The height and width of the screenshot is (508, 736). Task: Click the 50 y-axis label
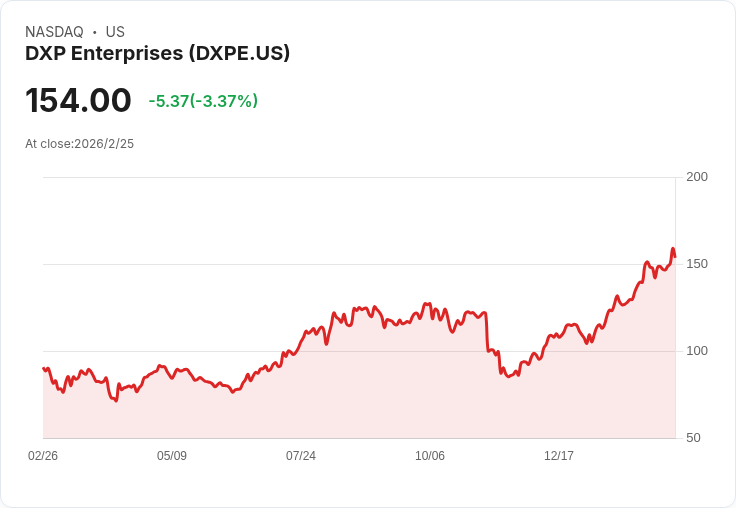pyautogui.click(x=693, y=438)
